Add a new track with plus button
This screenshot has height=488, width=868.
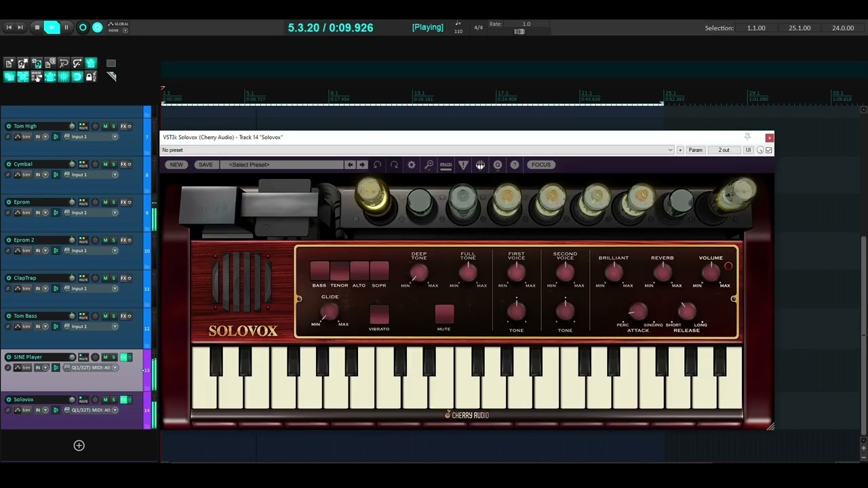pyautogui.click(x=79, y=445)
